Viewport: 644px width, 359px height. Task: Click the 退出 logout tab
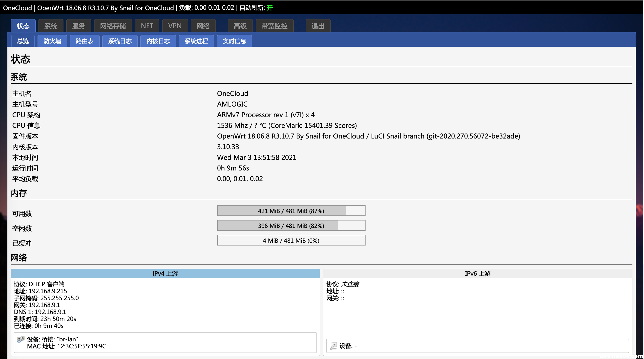(x=318, y=26)
